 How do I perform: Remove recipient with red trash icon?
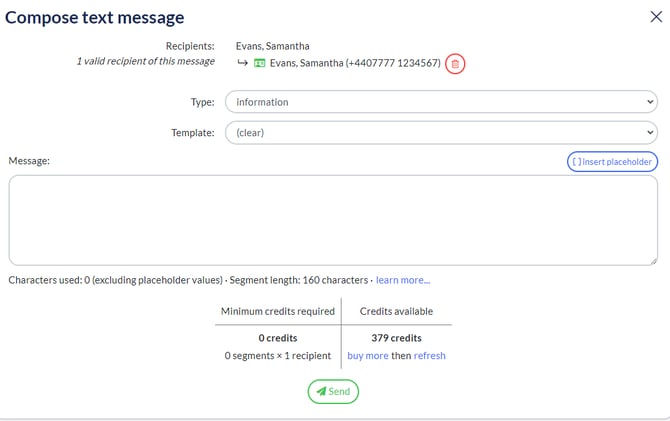[x=455, y=64]
